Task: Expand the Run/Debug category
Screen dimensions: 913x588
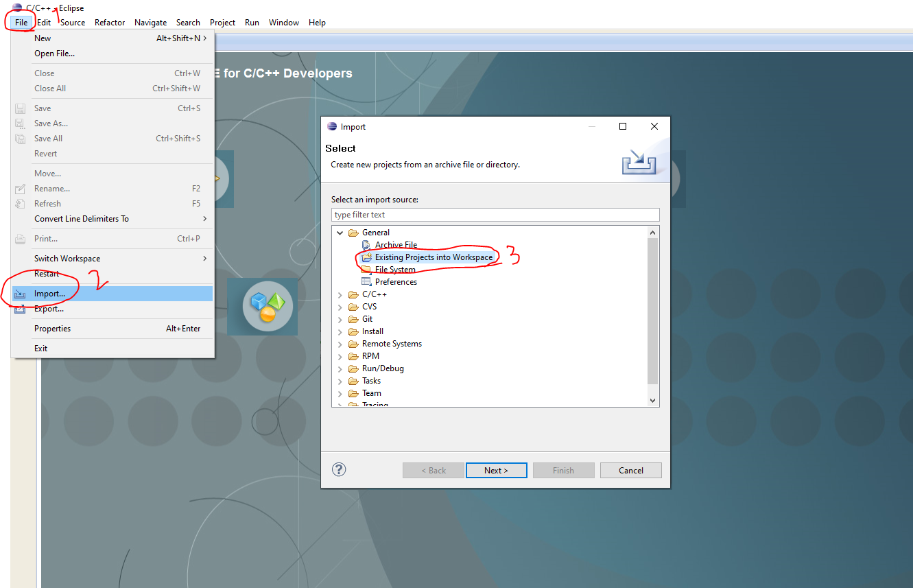Action: [x=340, y=368]
